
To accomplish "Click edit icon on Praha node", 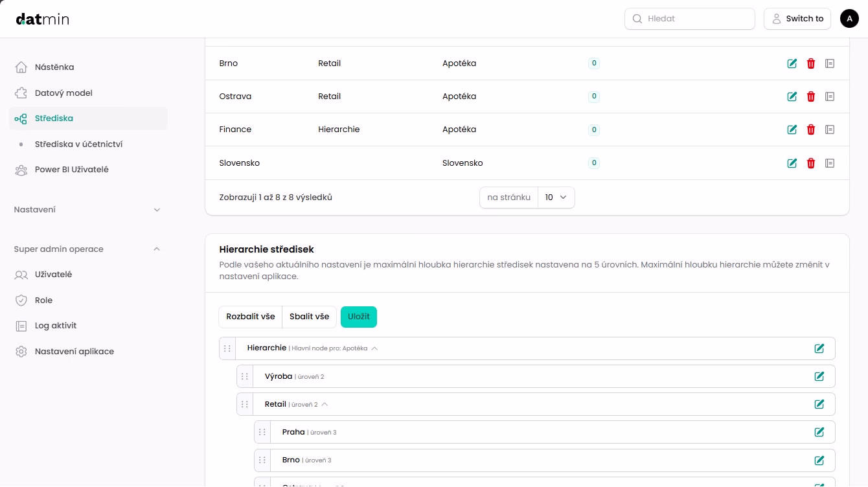I will pyautogui.click(x=819, y=432).
